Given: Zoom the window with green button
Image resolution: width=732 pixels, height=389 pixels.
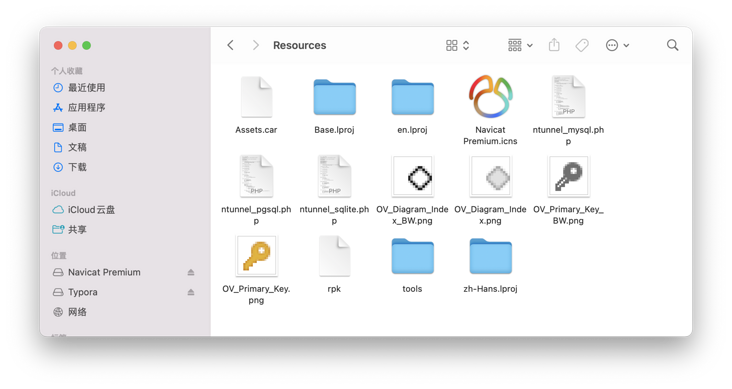Looking at the screenshot, I should [86, 45].
